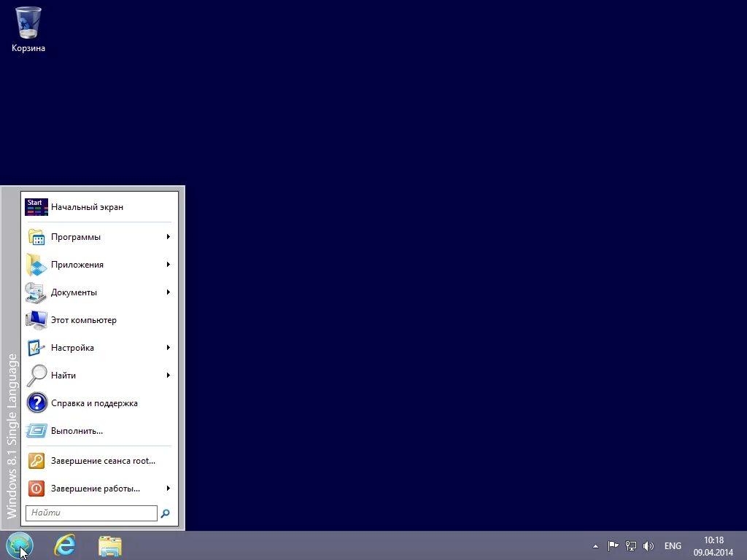747x560 pixels.
Task: Click the Выполнить run icon
Action: [x=36, y=431]
